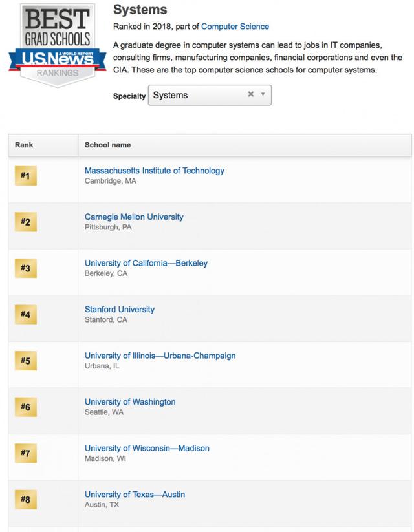This screenshot has height=532, width=414.
Task: Visit University of Wisconsin—Madison page
Action: [x=147, y=448]
